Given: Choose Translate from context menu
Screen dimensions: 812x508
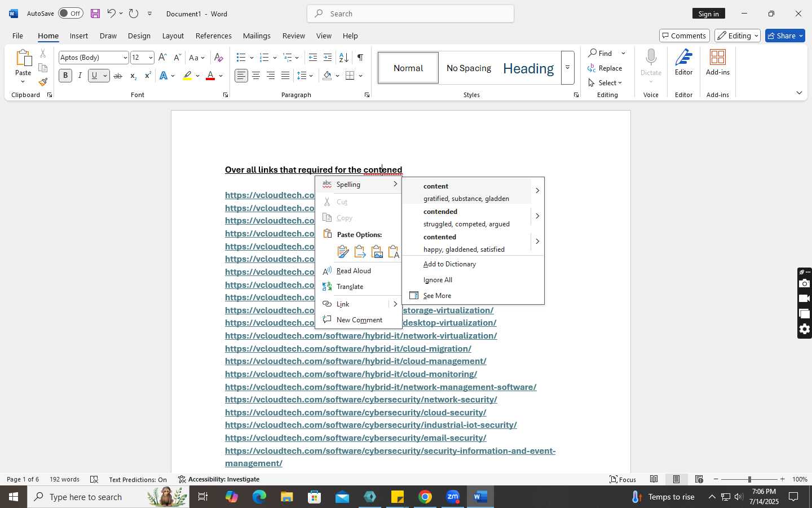Looking at the screenshot, I should tap(358, 287).
